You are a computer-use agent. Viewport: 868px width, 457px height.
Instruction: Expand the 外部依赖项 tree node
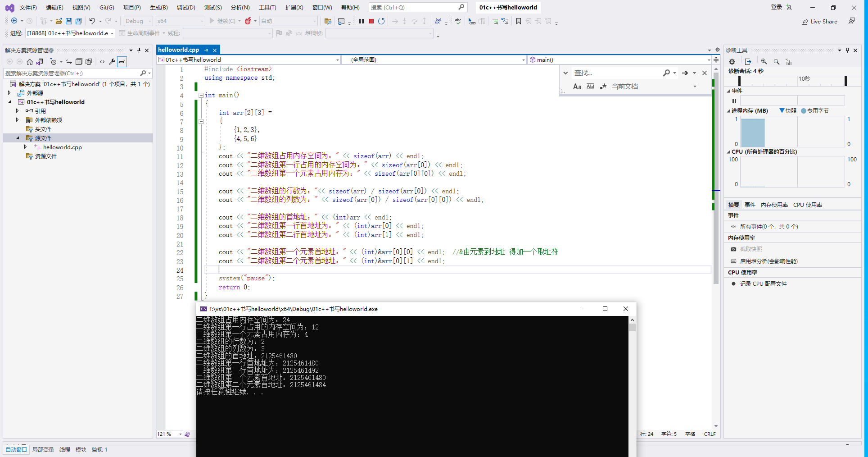[18, 120]
